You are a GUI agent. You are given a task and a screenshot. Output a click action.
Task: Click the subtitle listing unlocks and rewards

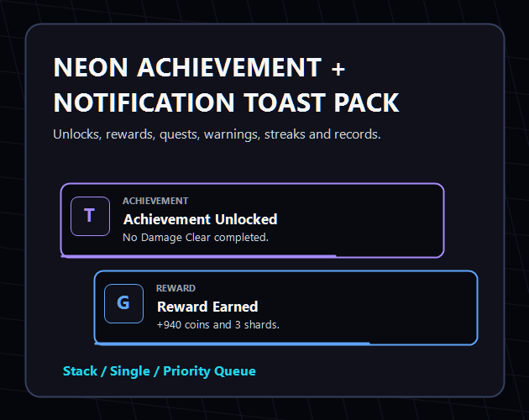tap(217, 134)
